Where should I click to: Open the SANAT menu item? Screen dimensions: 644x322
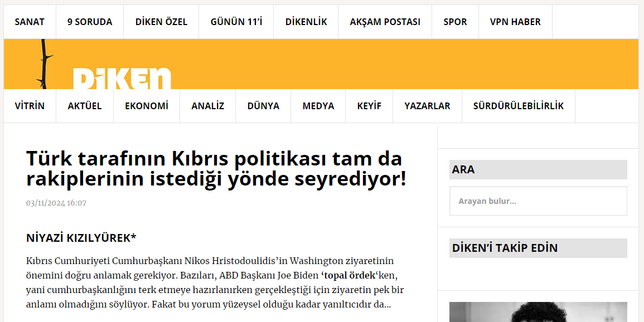point(30,22)
